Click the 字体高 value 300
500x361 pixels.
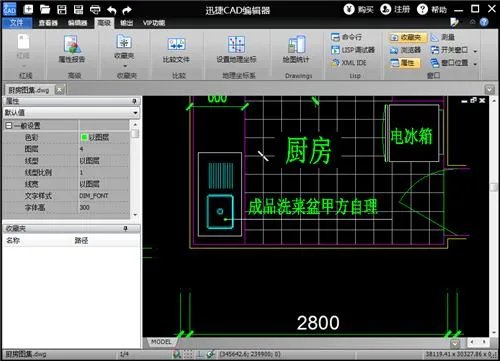(104, 207)
